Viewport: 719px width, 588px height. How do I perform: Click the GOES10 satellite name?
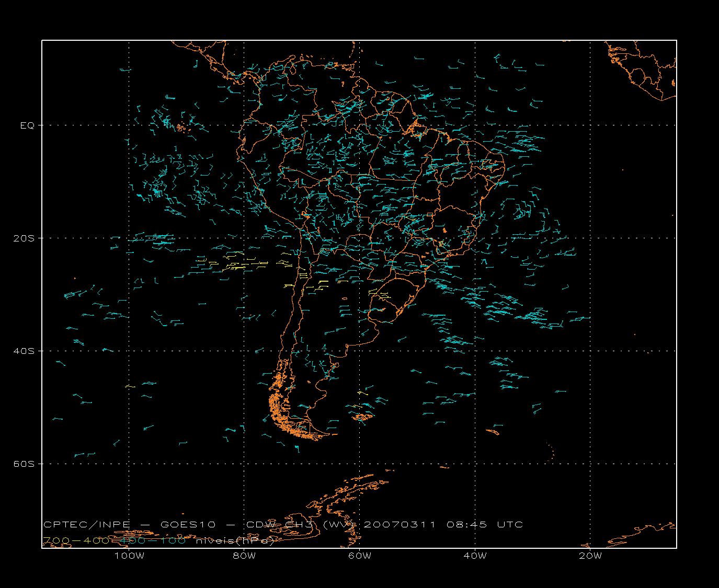tap(188, 525)
